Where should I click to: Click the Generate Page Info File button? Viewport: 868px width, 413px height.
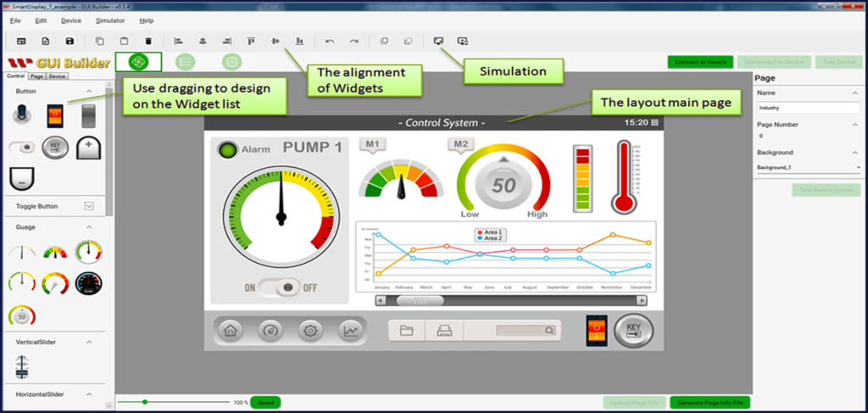[x=709, y=403]
